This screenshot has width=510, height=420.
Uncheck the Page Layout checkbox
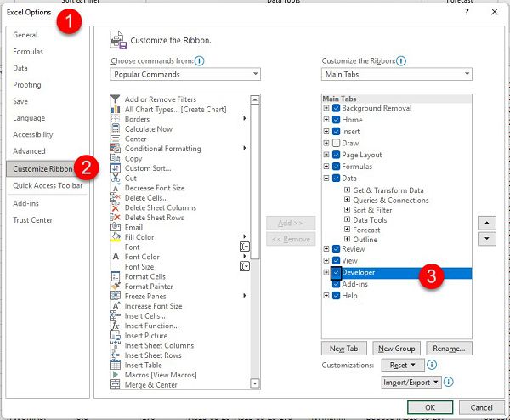point(336,155)
